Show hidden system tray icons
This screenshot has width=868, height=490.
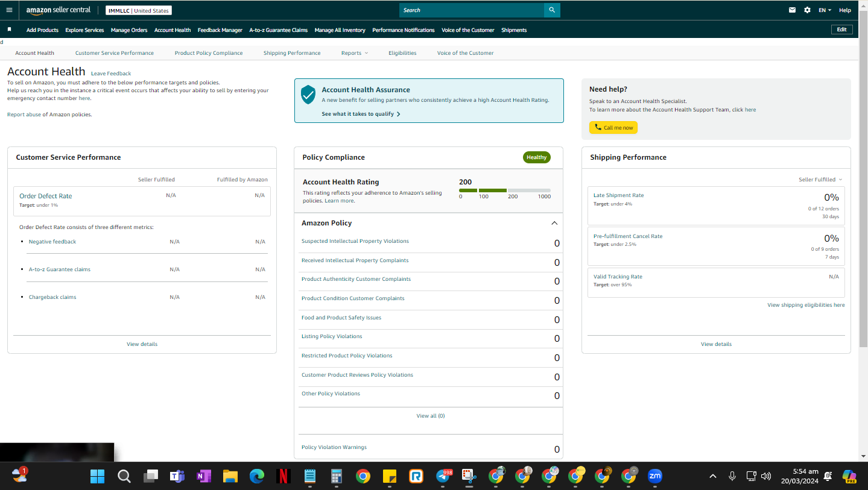713,476
